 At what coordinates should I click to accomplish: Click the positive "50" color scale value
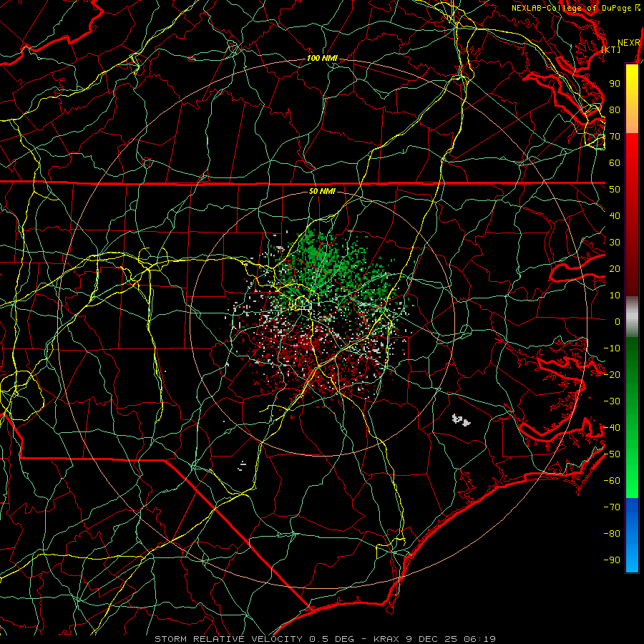pos(615,190)
